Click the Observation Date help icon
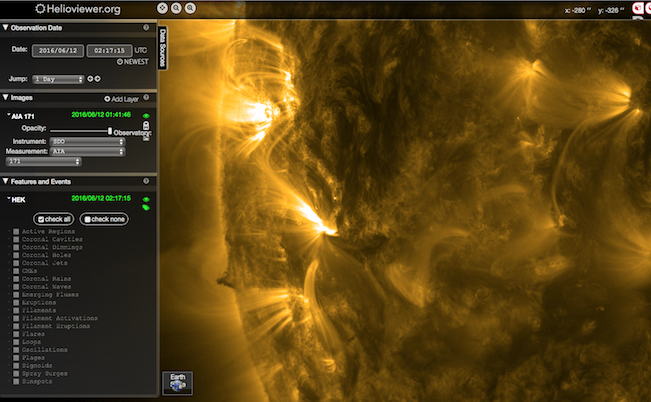Viewport: 651px width, 402px height. coord(146,27)
